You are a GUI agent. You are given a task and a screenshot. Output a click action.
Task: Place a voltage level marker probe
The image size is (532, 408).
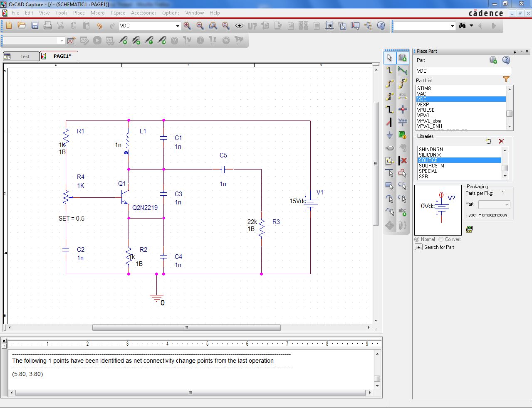point(123,41)
